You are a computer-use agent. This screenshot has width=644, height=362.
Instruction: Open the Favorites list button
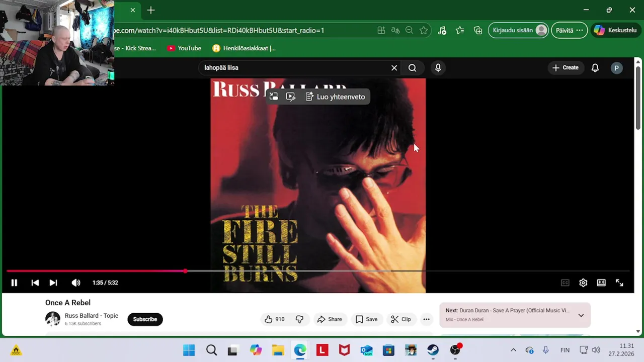[x=460, y=30]
